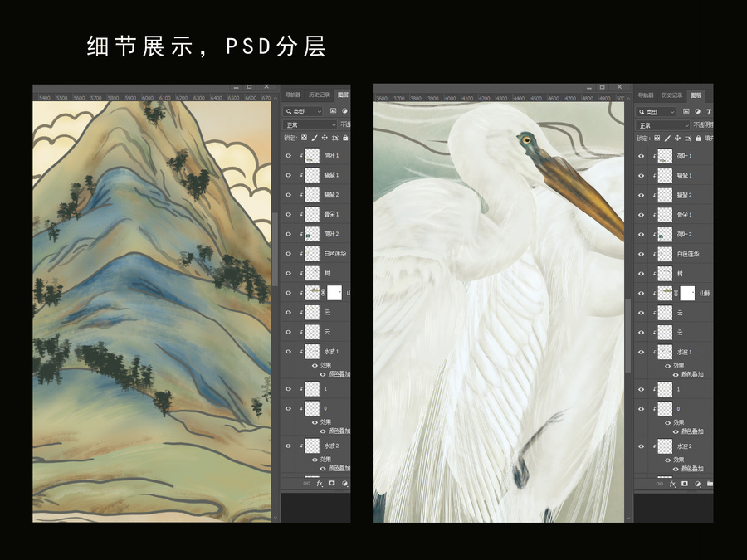Click link layers icon at left panel bottom
Image resolution: width=747 pixels, height=560 pixels.
click(x=307, y=484)
